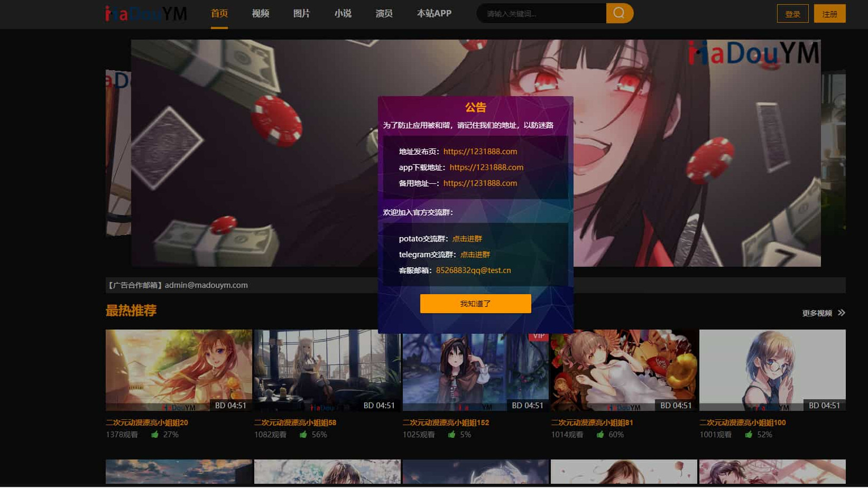Open the 登录 page
Viewport: 868px width, 488px height.
point(792,14)
